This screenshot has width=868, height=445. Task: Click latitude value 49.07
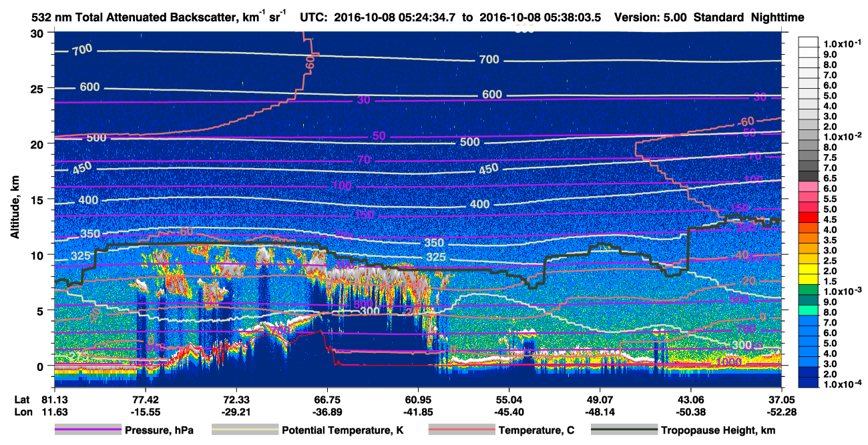600,399
